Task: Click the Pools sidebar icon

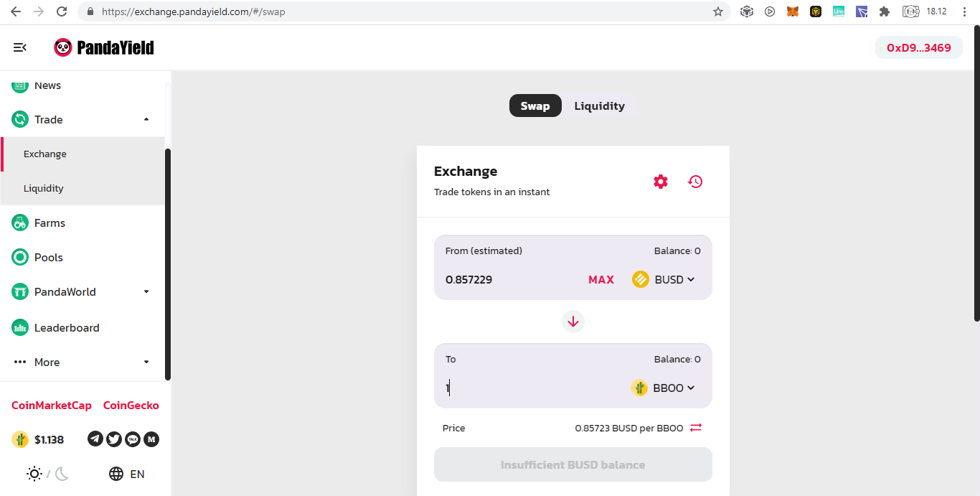Action: point(20,257)
